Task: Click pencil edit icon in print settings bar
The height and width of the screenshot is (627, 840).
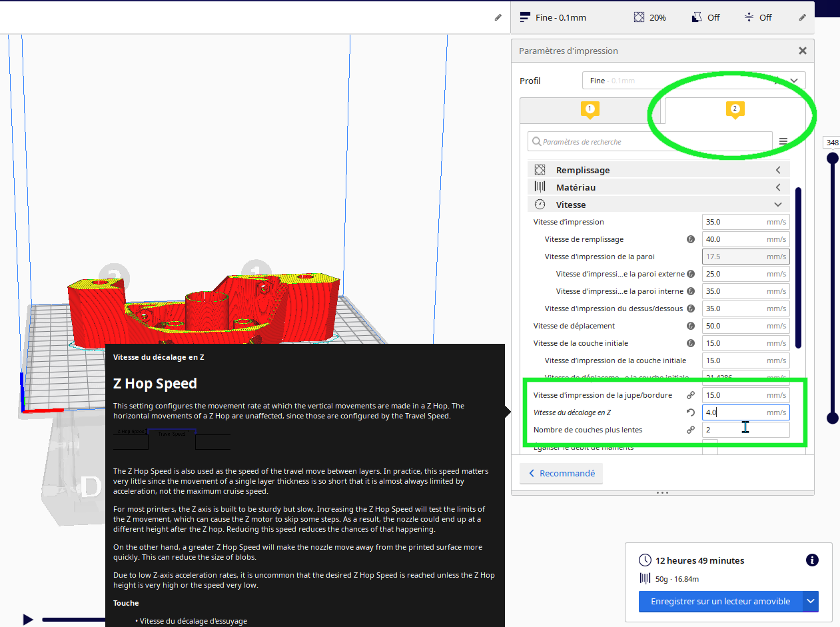Action: tap(803, 17)
